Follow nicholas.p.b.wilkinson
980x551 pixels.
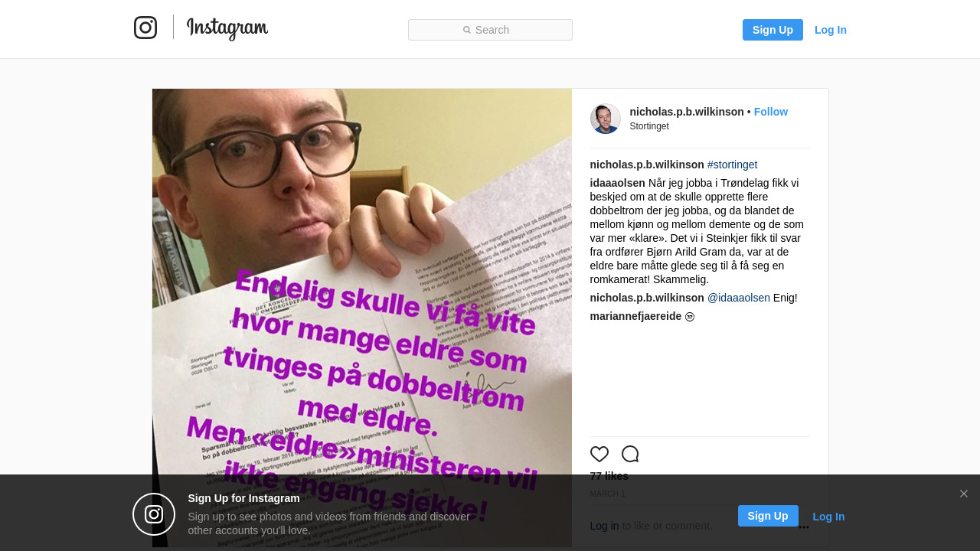[771, 112]
